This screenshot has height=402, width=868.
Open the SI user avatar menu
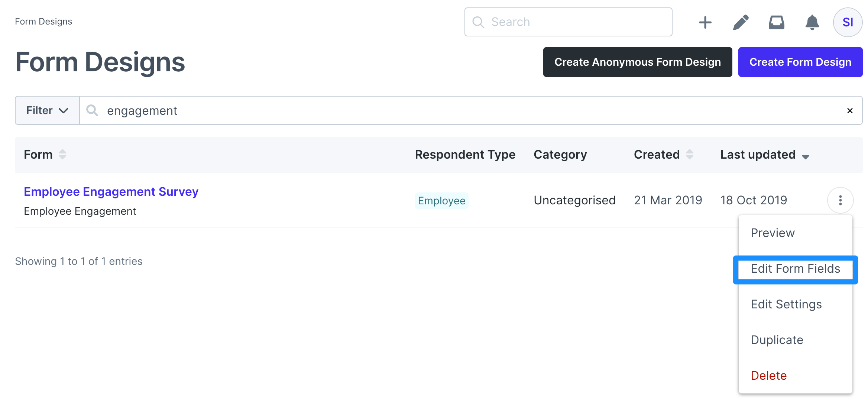[x=848, y=22]
